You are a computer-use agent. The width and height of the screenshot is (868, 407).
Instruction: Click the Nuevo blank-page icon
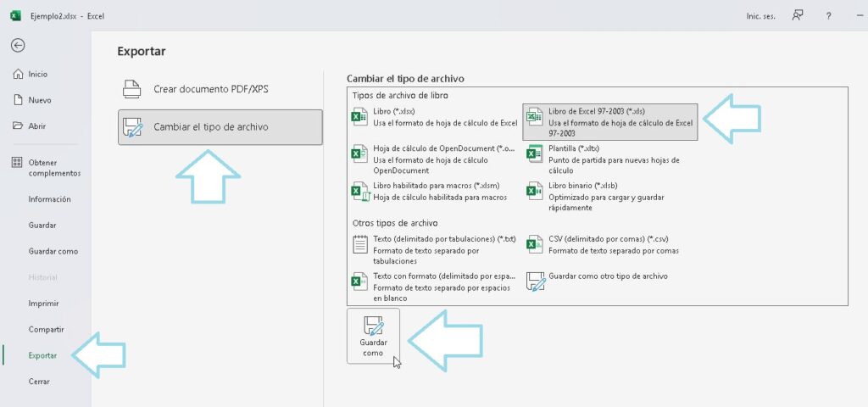[18, 100]
